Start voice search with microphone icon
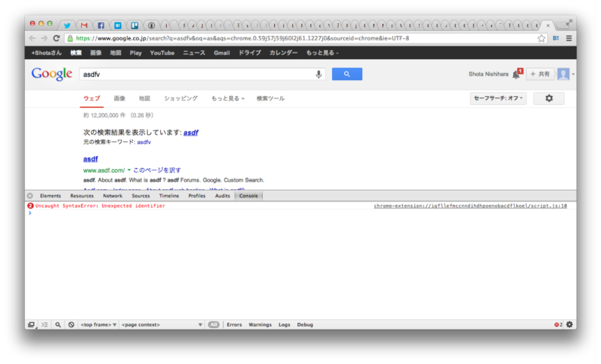Viewport: 601px width, 364px height. (319, 74)
